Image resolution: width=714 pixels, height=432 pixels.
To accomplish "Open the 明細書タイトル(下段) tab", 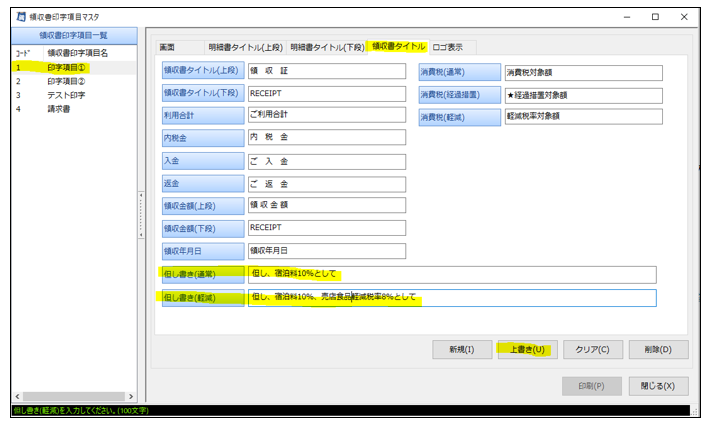I will coord(326,47).
